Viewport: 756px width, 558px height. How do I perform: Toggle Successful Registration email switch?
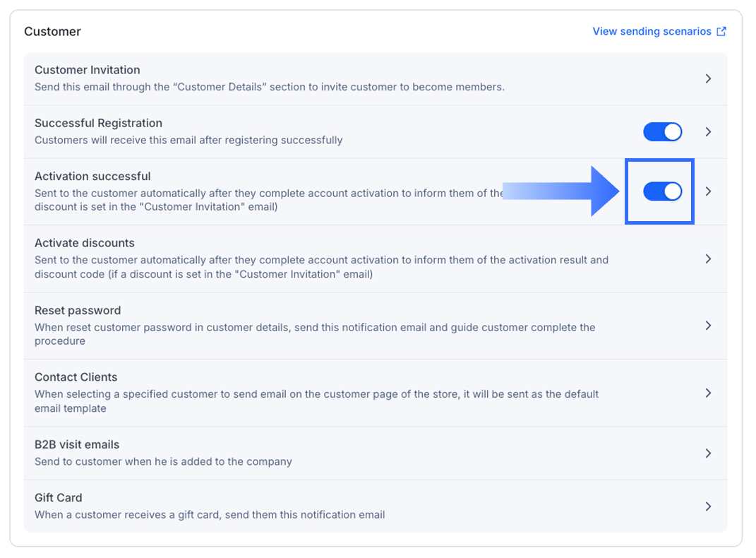[x=662, y=131]
